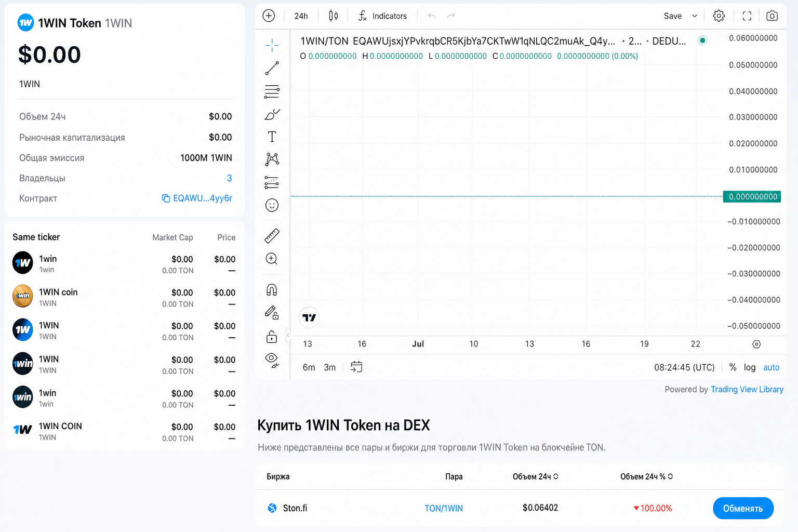This screenshot has height=532, width=798.
Task: Click the gold 1WIN coin logo
Action: tap(23, 296)
